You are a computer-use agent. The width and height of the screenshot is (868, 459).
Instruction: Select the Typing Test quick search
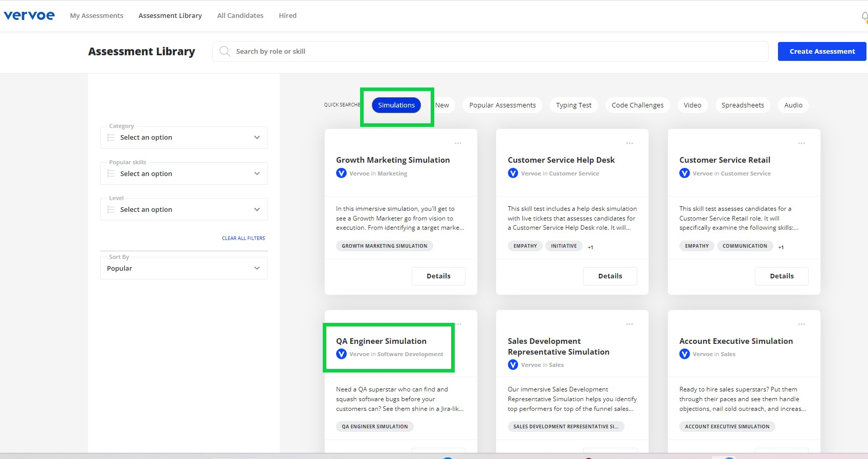click(x=574, y=105)
